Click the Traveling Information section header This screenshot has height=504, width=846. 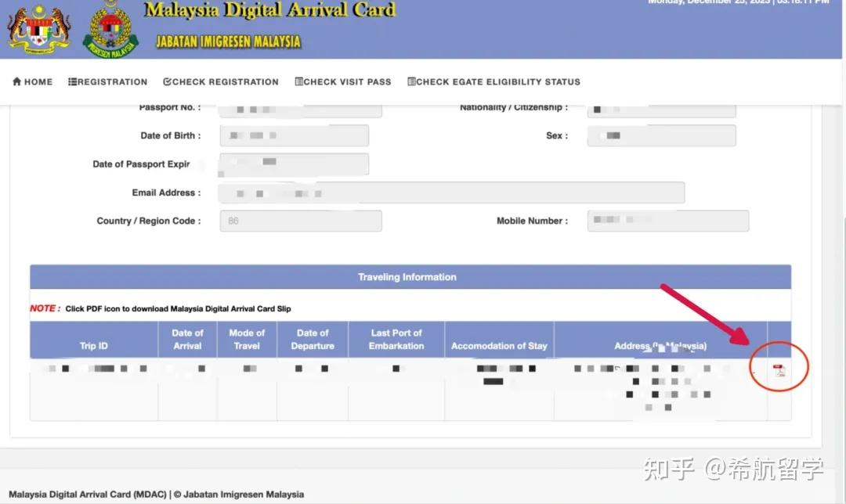point(410,277)
